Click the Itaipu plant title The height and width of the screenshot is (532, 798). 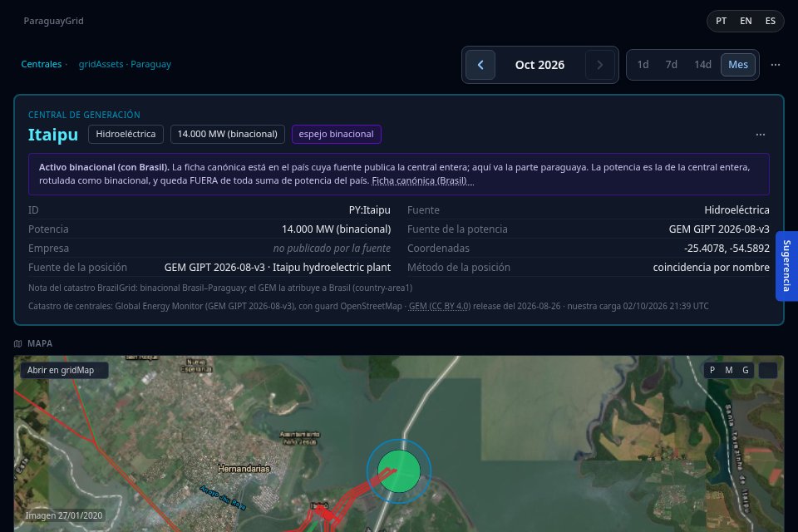point(53,135)
